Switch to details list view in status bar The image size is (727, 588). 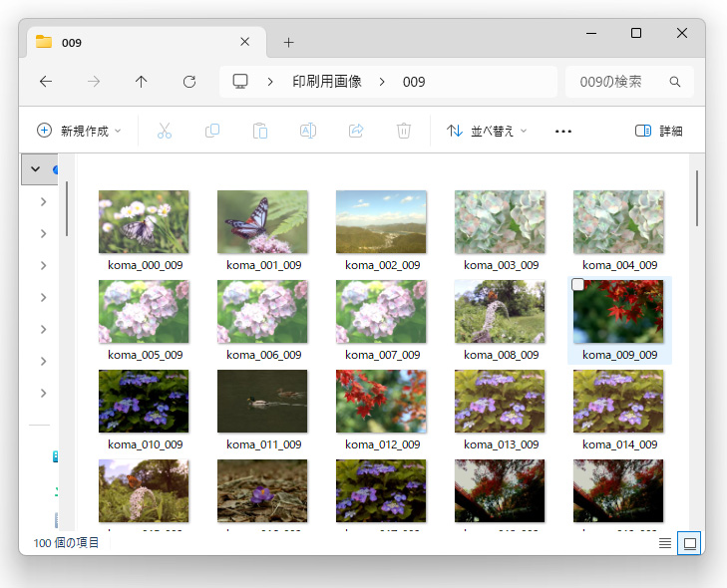pyautogui.click(x=665, y=543)
